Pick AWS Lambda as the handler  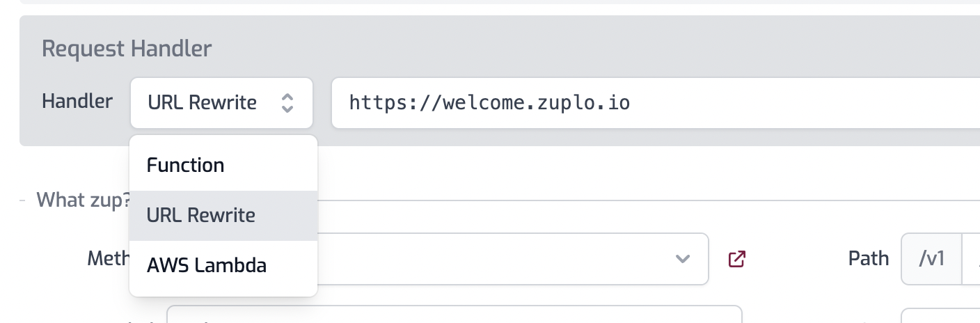[207, 265]
